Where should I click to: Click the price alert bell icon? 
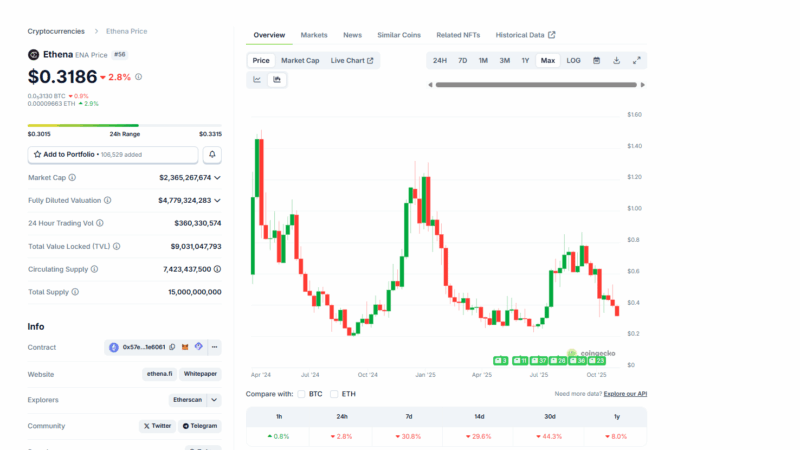click(x=212, y=155)
